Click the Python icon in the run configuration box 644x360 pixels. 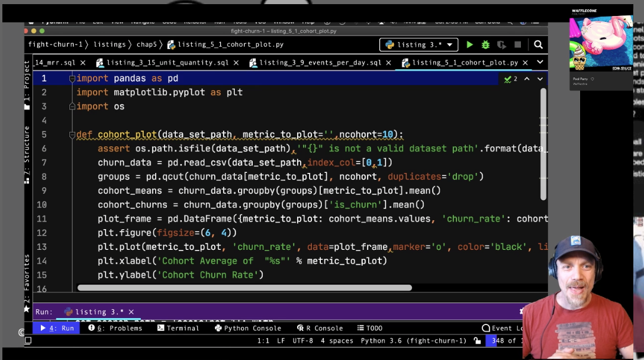(x=389, y=45)
